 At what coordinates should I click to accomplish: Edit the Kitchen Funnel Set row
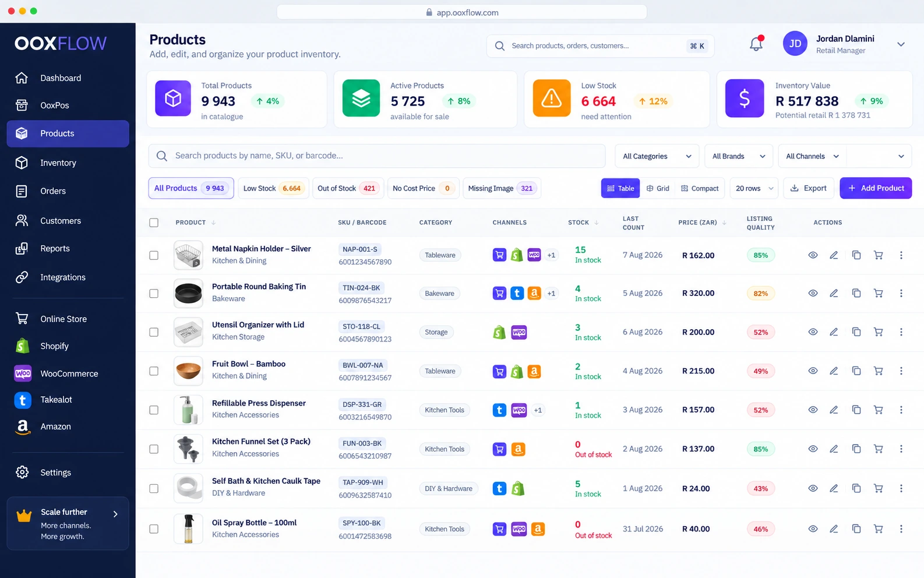[x=834, y=449]
